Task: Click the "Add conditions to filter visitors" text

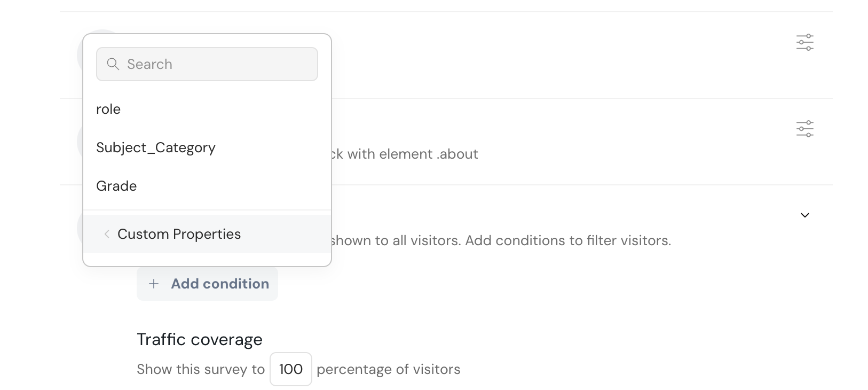Action: pyautogui.click(x=567, y=241)
